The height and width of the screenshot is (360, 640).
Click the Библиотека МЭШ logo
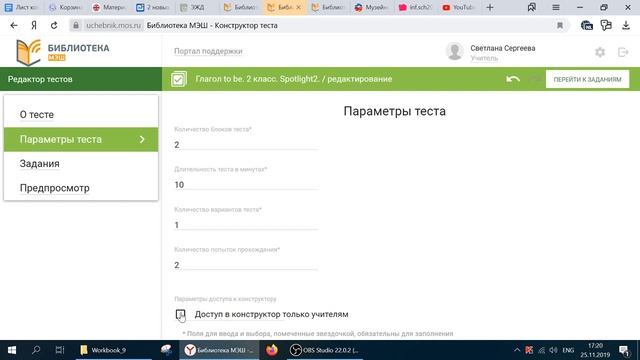pyautogui.click(x=62, y=52)
